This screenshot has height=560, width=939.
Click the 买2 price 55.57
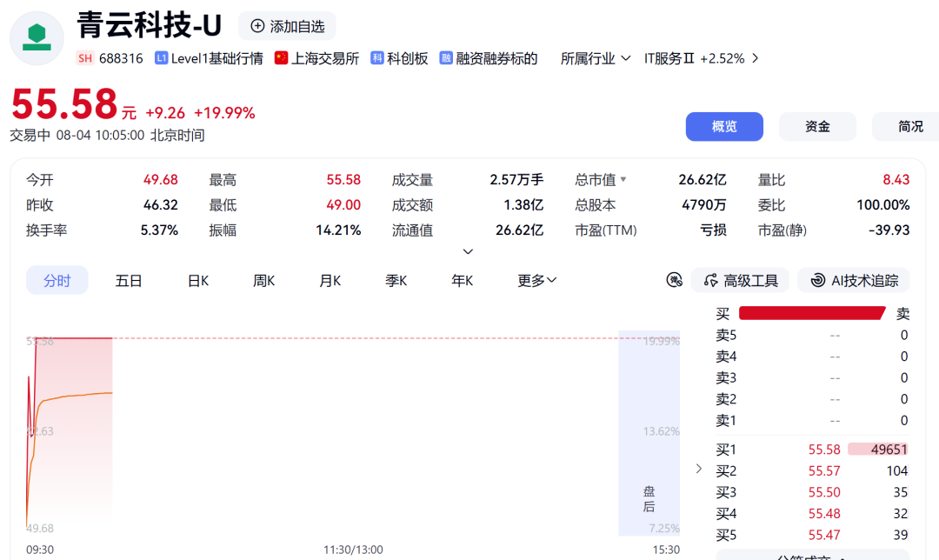coord(824,470)
